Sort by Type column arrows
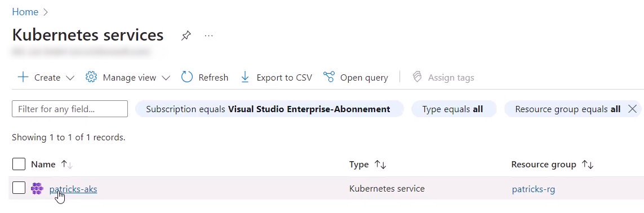The height and width of the screenshot is (213, 644). (x=380, y=165)
